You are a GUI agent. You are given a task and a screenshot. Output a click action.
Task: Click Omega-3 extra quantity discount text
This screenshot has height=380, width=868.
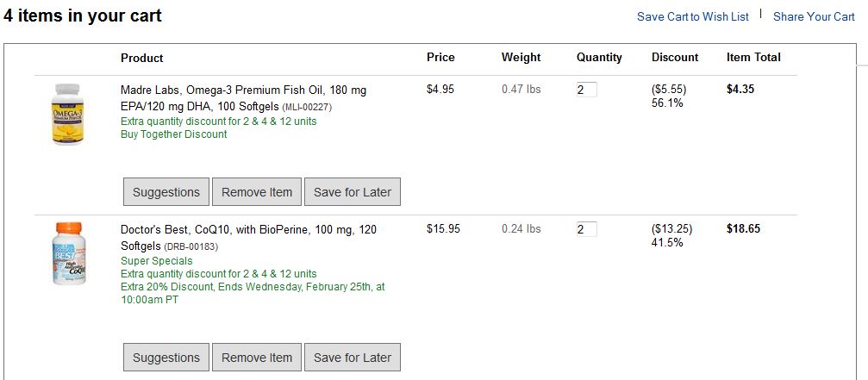coord(218,121)
